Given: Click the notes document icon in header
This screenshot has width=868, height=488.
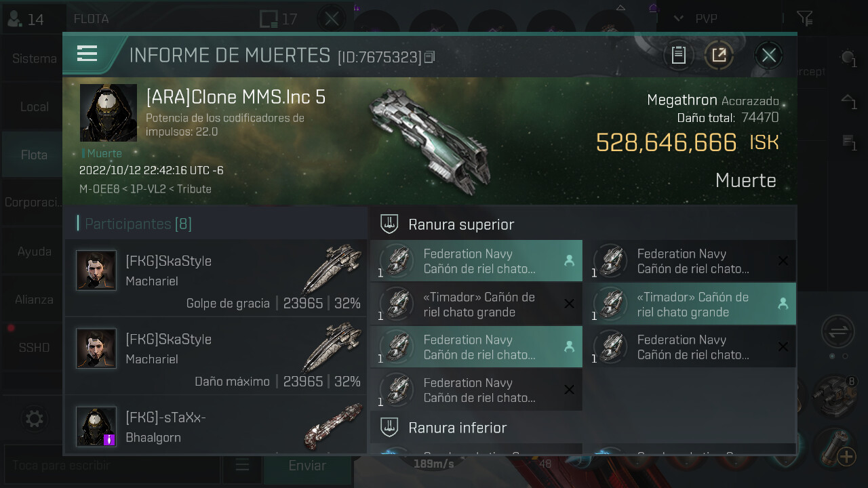Looking at the screenshot, I should 678,55.
